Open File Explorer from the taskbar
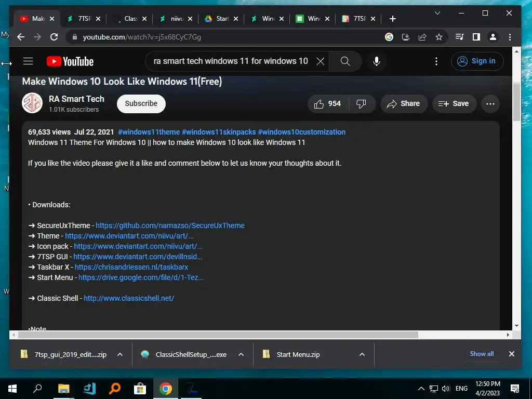 63,389
